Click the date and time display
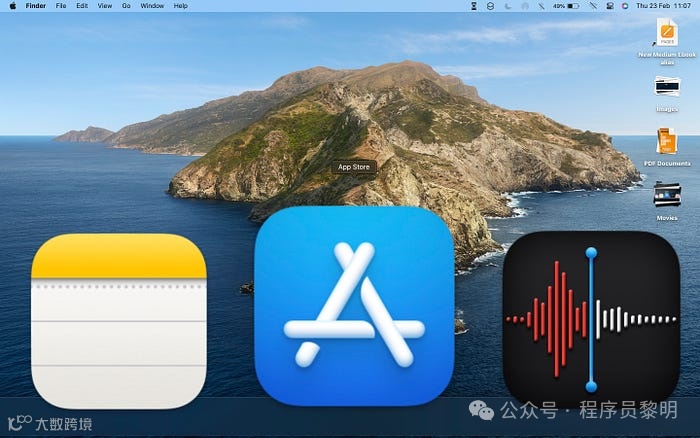The image size is (700, 438). tap(663, 6)
